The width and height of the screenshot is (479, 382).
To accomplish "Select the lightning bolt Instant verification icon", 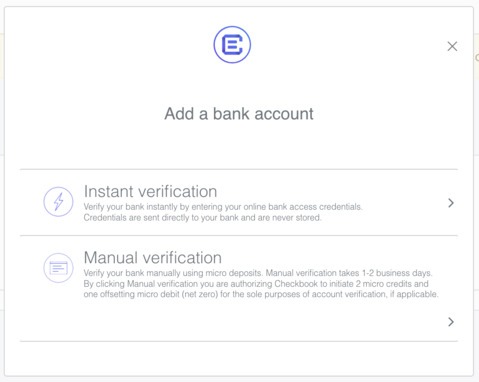I will tap(58, 202).
